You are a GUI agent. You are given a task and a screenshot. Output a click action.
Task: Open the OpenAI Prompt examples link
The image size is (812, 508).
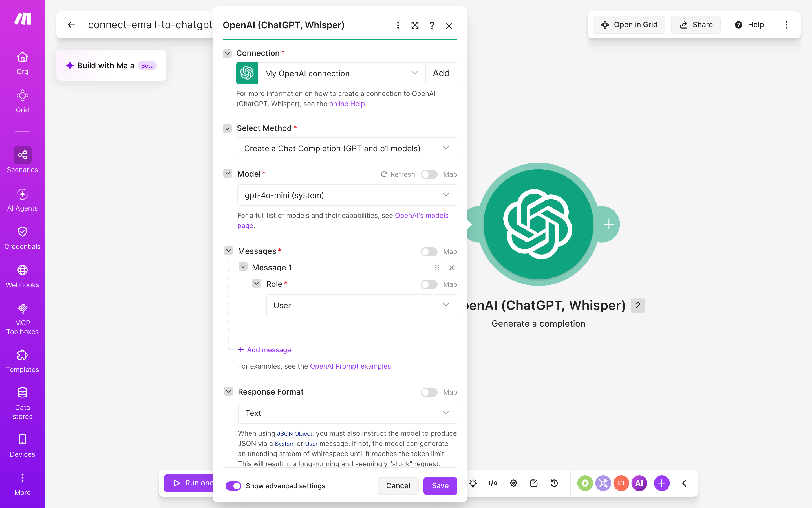(350, 366)
